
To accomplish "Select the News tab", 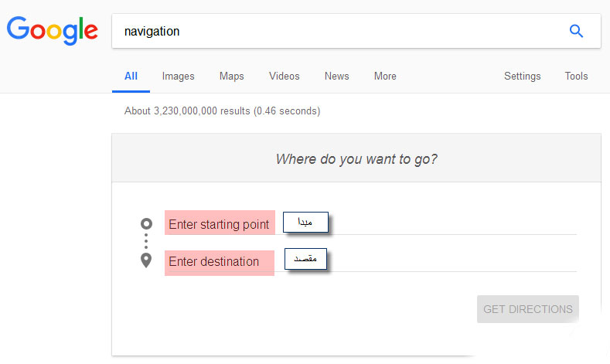I will (x=336, y=76).
